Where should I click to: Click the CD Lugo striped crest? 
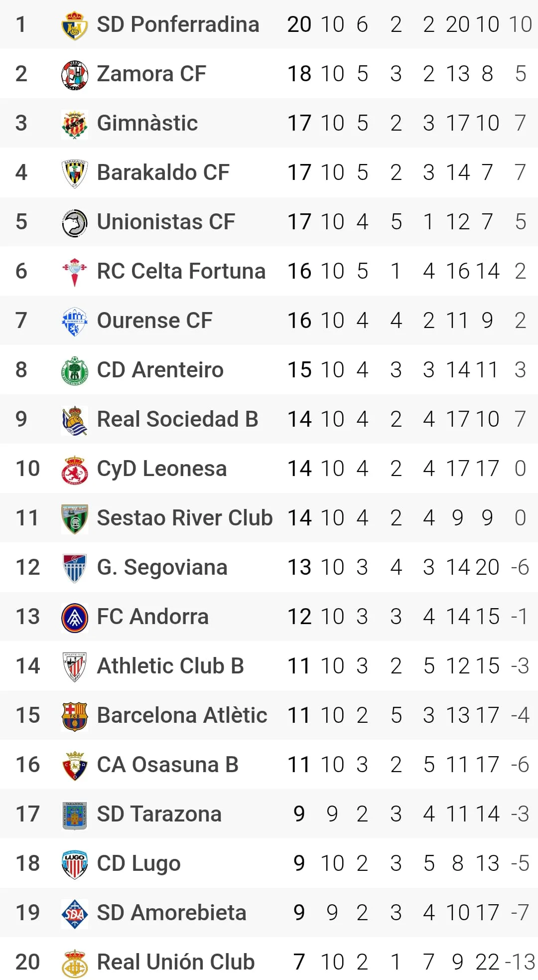(74, 864)
